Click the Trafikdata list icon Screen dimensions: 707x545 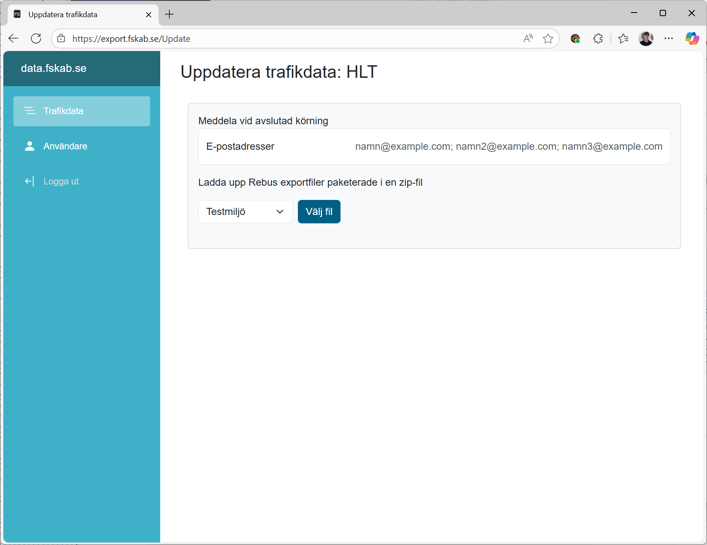[x=30, y=111]
